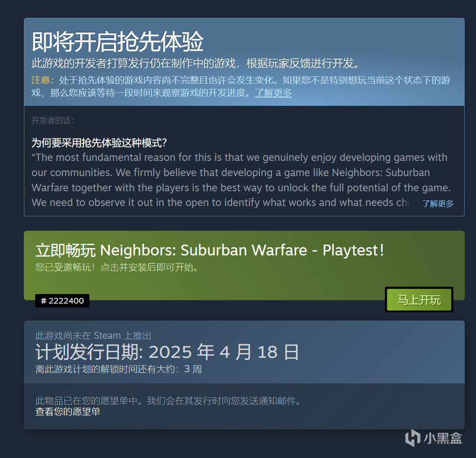
Task: Click the 开发者的话 label
Action: click(x=53, y=121)
